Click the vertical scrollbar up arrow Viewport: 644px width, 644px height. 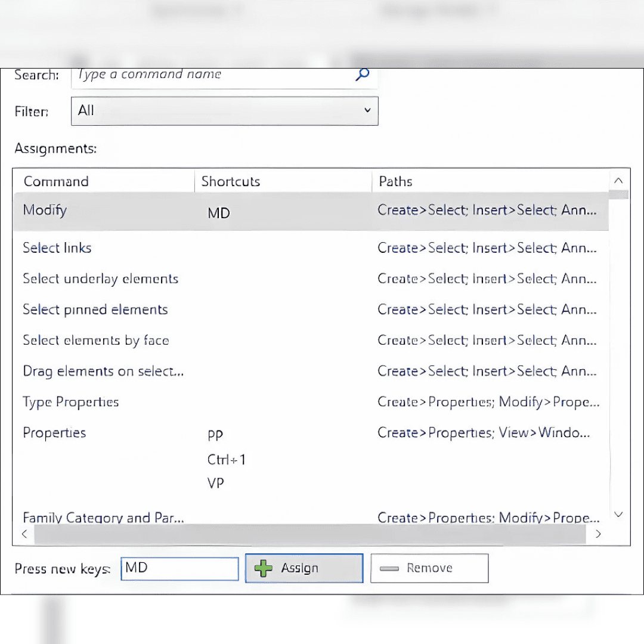point(619,180)
